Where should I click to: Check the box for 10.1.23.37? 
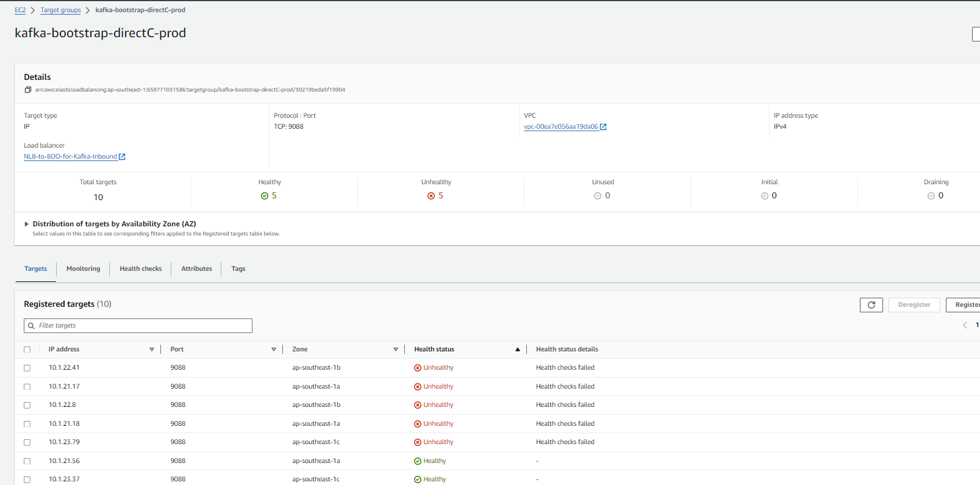(27, 480)
